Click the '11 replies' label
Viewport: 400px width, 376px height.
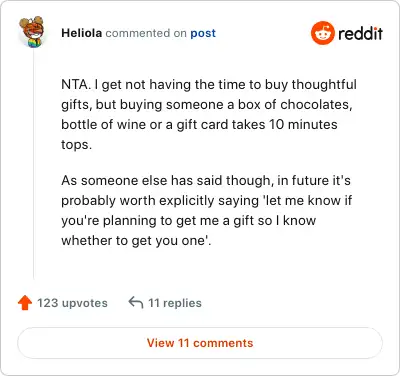click(175, 303)
